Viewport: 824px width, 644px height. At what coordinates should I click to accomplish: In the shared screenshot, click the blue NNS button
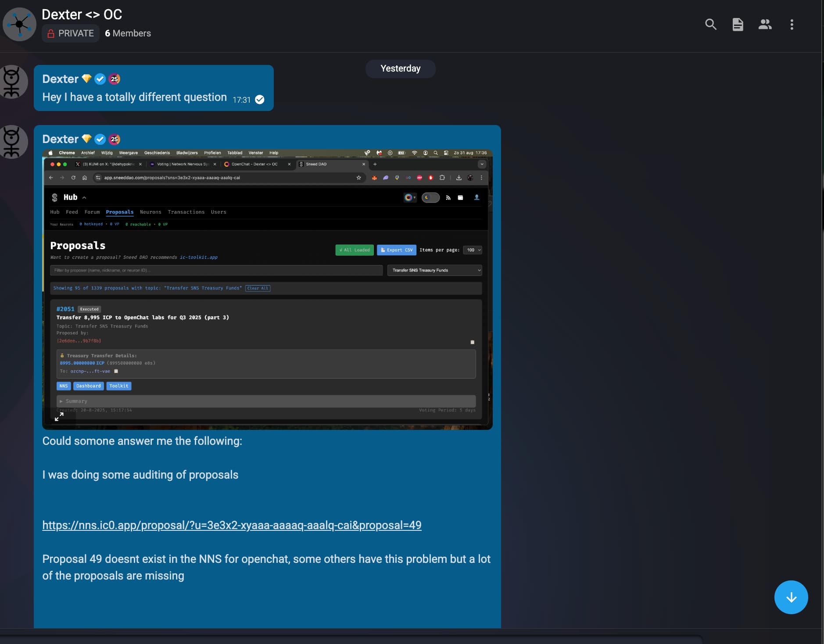click(x=64, y=386)
